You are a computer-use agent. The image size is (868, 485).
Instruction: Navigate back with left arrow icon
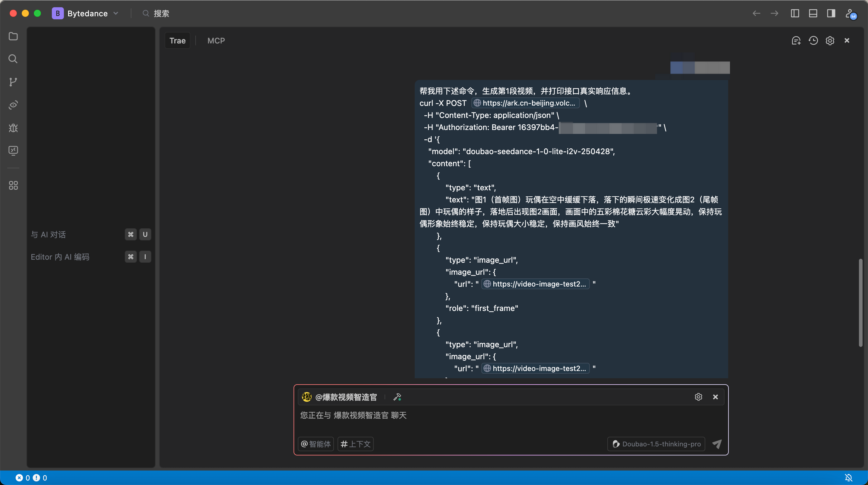pos(756,13)
